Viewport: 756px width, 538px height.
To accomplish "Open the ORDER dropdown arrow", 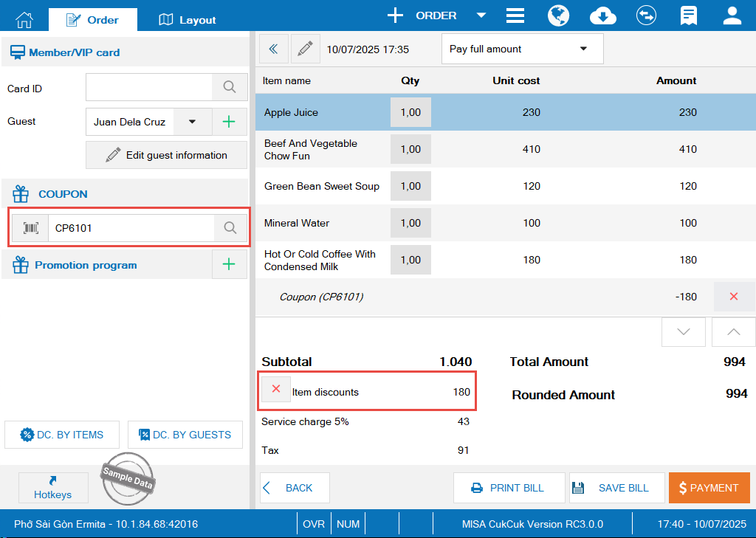I will coord(481,15).
